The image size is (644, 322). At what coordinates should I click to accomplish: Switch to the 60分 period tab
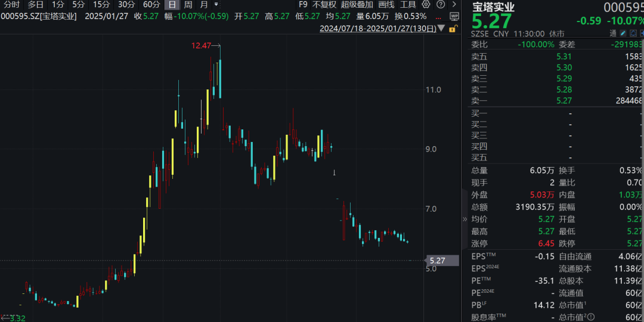(x=151, y=5)
